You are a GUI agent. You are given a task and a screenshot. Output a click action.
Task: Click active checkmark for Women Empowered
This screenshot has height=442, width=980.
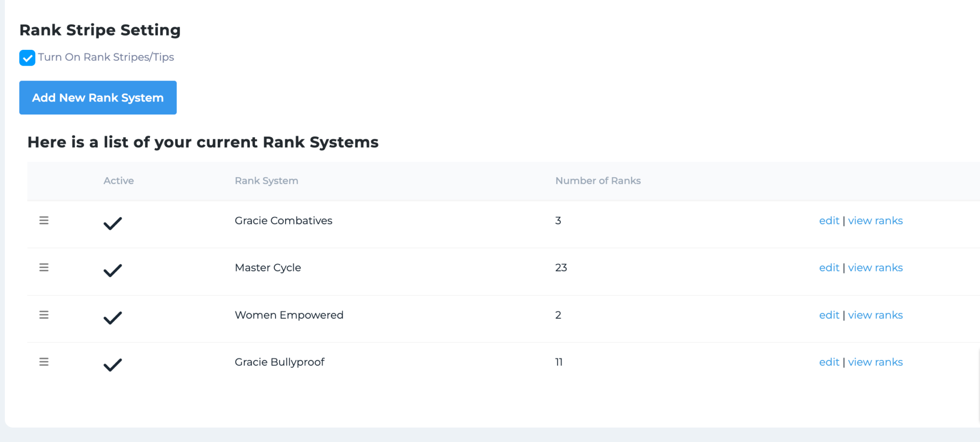[x=113, y=317]
